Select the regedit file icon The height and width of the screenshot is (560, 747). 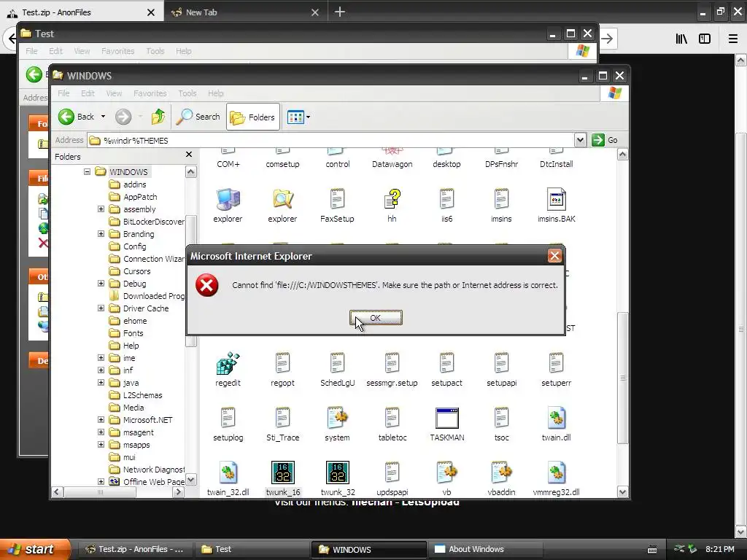click(x=228, y=370)
